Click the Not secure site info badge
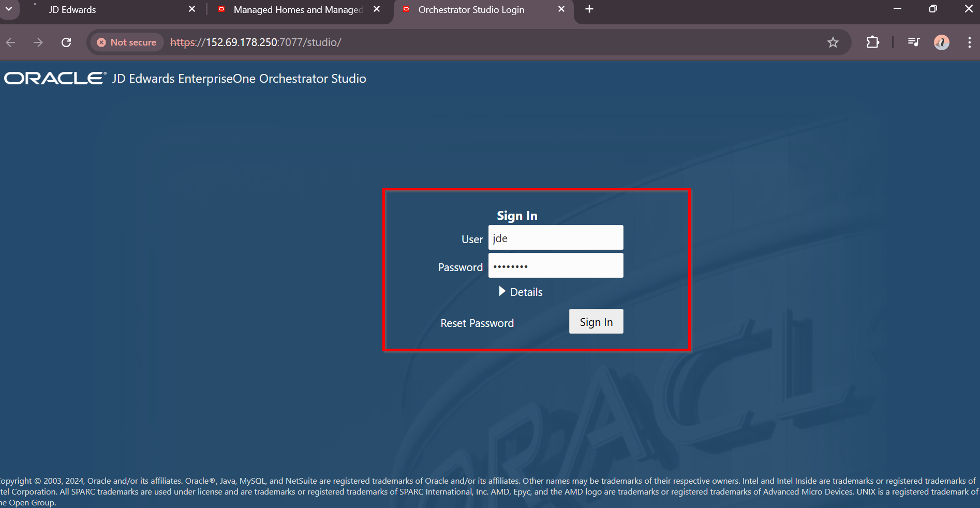Image resolution: width=980 pixels, height=508 pixels. [x=127, y=42]
